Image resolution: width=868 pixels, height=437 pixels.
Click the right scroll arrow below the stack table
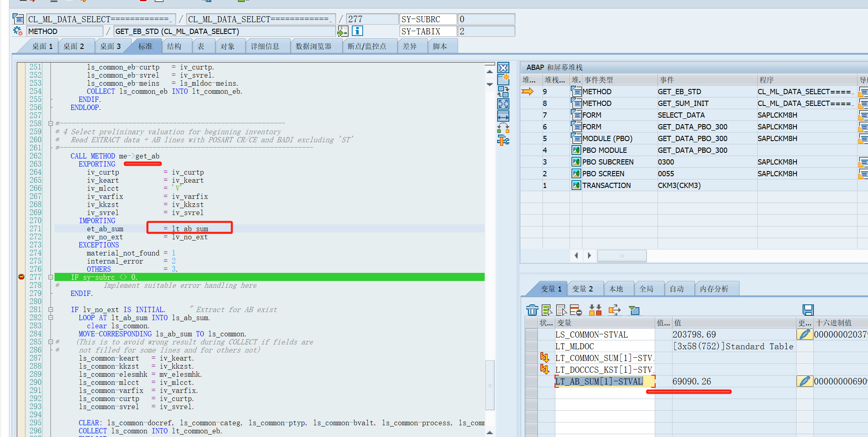pyautogui.click(x=590, y=255)
